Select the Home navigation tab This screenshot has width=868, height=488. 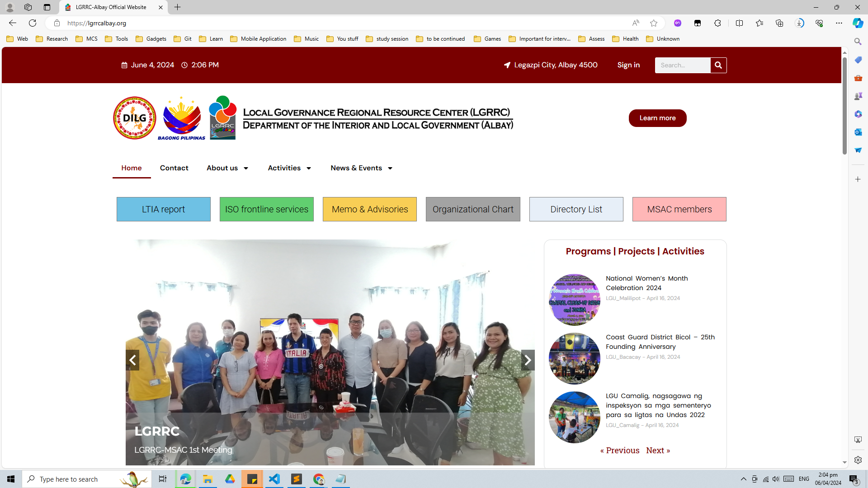132,168
